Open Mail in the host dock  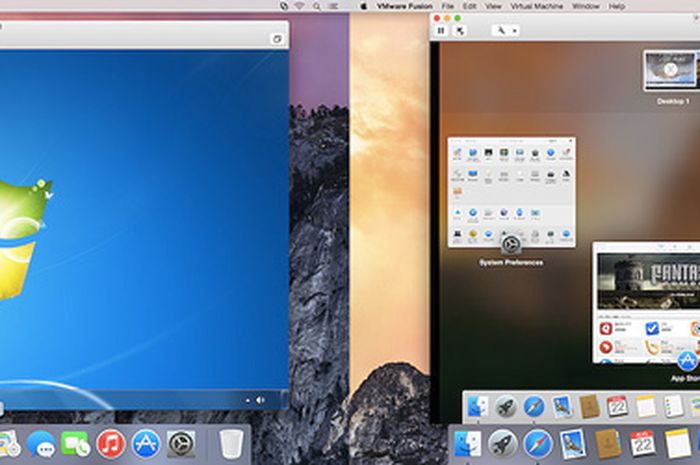[573, 444]
